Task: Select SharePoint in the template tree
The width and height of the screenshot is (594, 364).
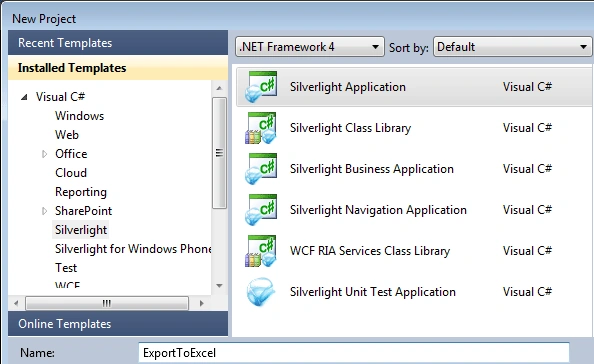Action: pyautogui.click(x=83, y=211)
